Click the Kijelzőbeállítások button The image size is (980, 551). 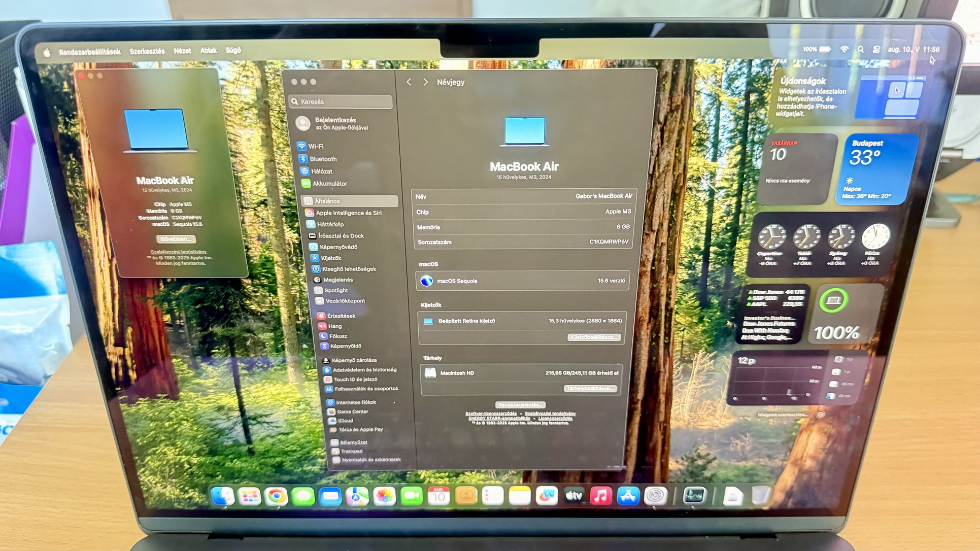593,337
